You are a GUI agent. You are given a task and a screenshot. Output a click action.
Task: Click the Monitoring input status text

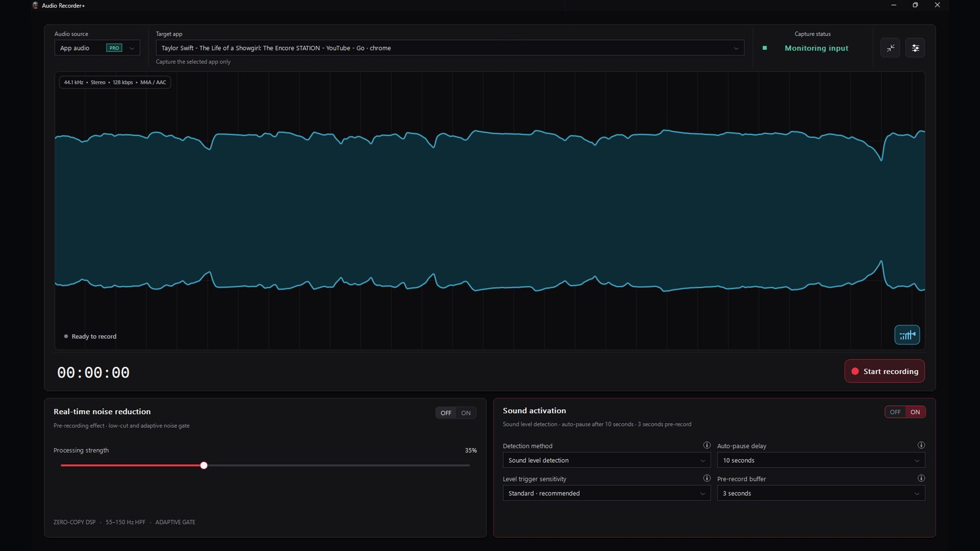tap(816, 48)
